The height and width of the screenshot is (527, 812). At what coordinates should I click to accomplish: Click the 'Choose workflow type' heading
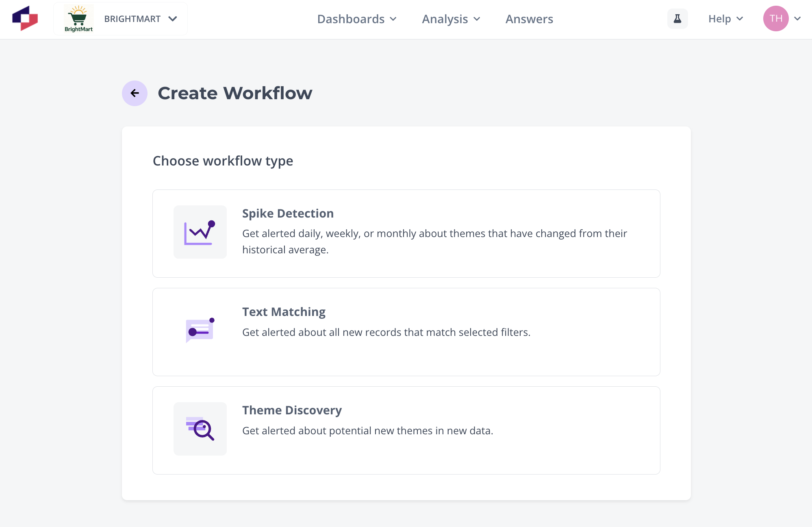223,161
